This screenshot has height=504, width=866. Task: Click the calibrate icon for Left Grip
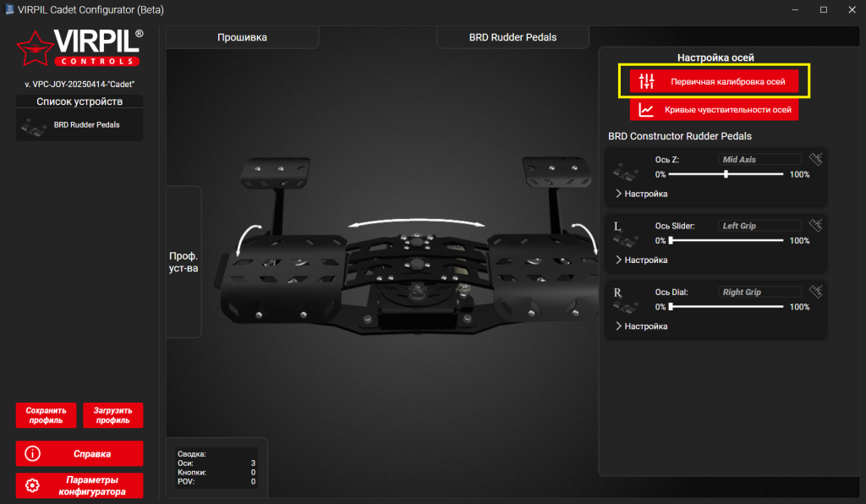tap(816, 225)
